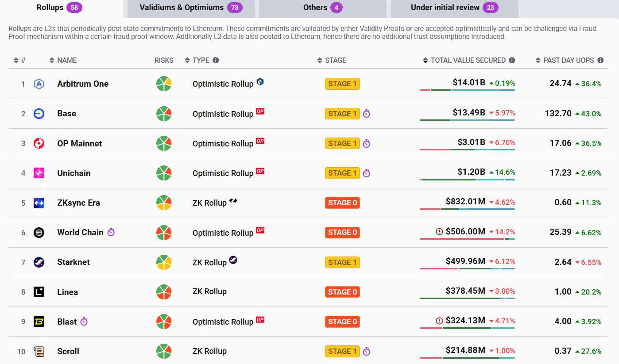Click the OP stack badge in OP Mainnet row
This screenshot has width=619, height=364.
(260, 141)
